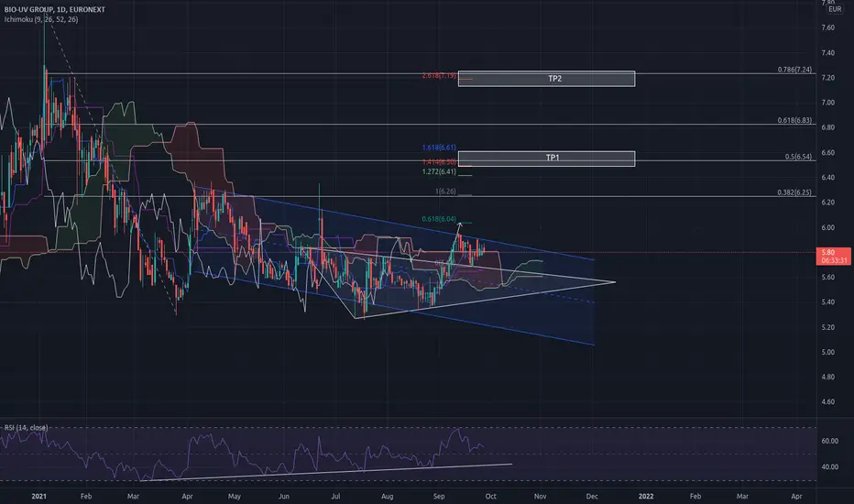Click the EUR currency label
The width and height of the screenshot is (854, 504).
[x=835, y=9]
